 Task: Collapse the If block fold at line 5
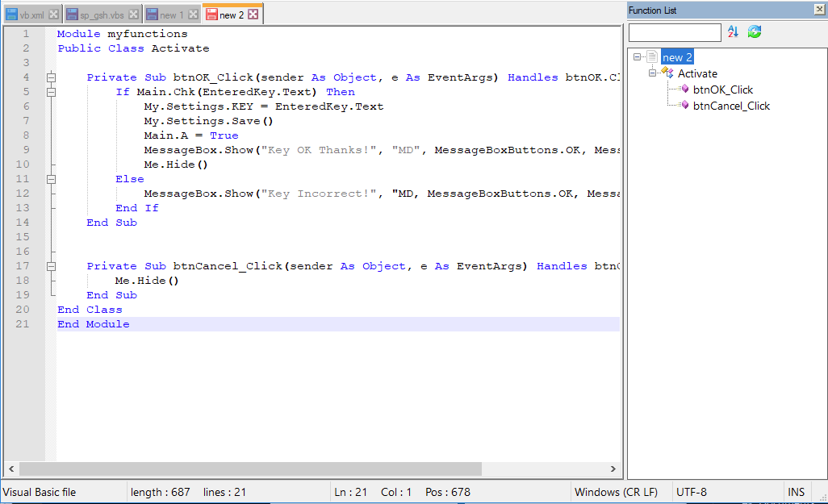click(x=51, y=93)
